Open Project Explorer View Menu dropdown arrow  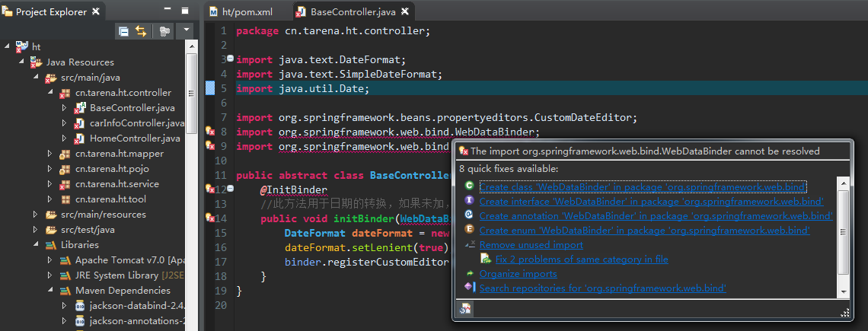click(186, 30)
